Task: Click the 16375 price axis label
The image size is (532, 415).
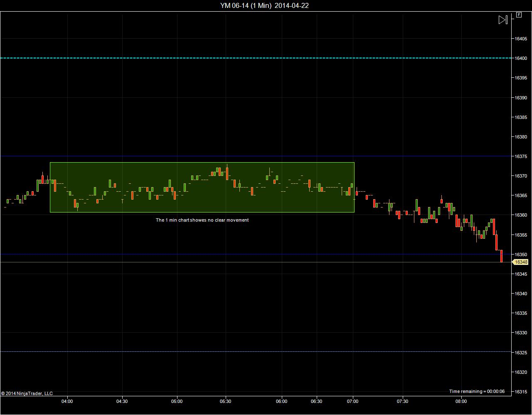Action: coord(521,156)
